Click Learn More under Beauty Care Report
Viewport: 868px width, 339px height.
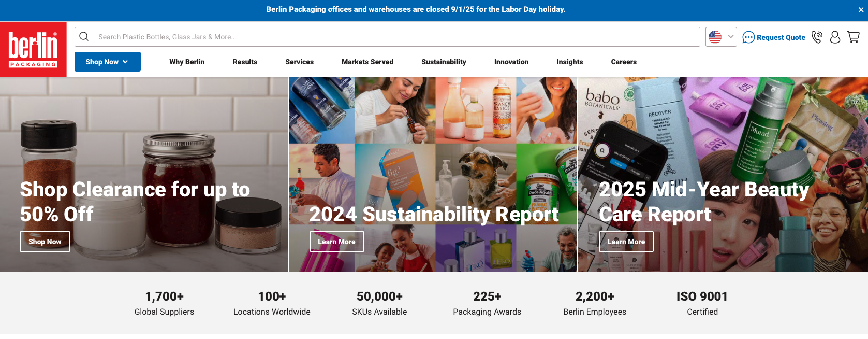(626, 242)
